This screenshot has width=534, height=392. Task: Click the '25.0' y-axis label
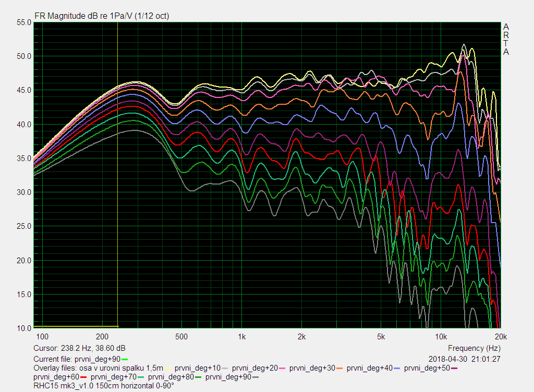(24, 226)
